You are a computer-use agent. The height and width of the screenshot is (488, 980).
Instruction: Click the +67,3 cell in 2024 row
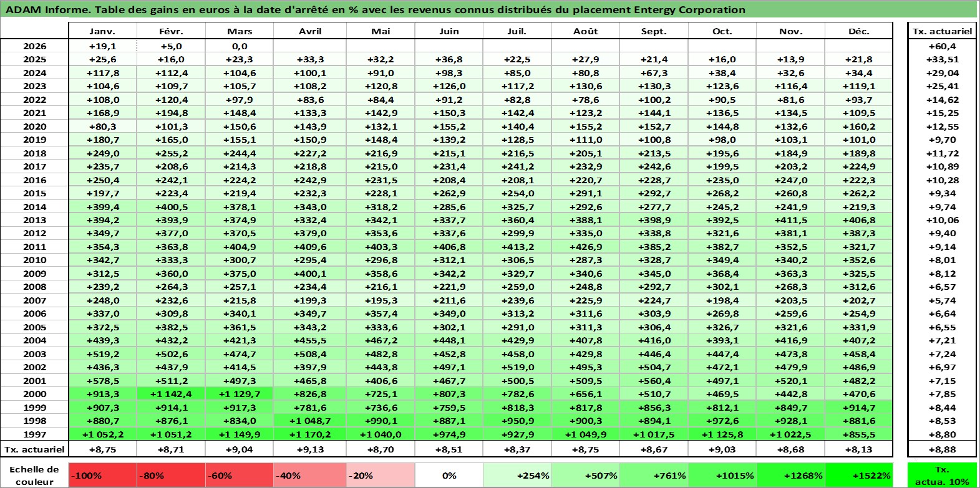coord(654,73)
